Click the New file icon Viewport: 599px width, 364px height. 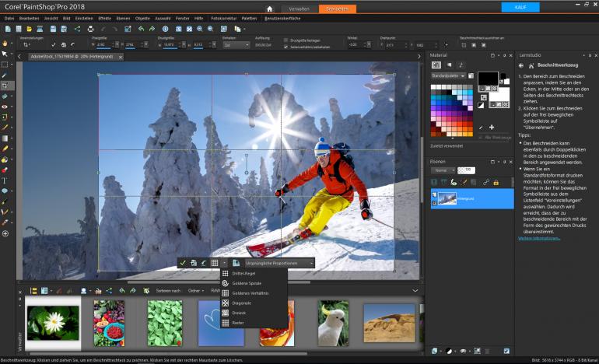(8, 29)
